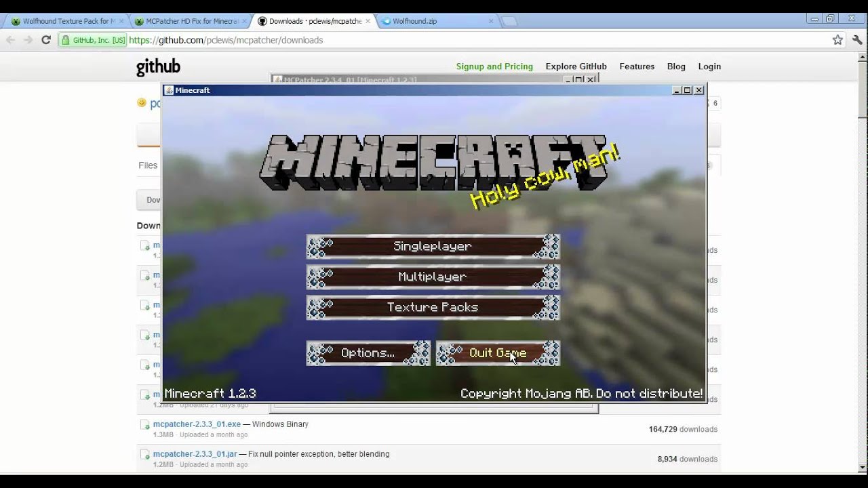Maximize the Minecraft window
The height and width of the screenshot is (488, 868).
[x=688, y=90]
